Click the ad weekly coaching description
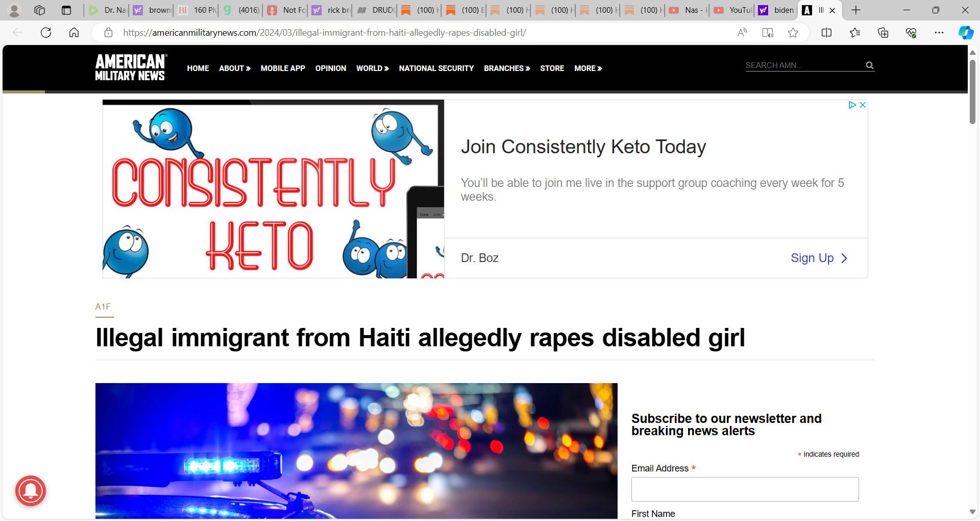The image size is (980, 521). (652, 190)
